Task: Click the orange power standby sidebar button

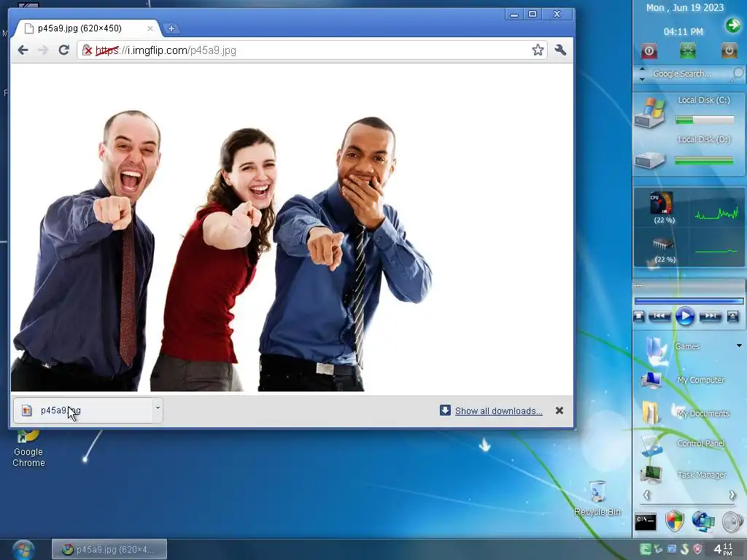Action: click(x=729, y=50)
